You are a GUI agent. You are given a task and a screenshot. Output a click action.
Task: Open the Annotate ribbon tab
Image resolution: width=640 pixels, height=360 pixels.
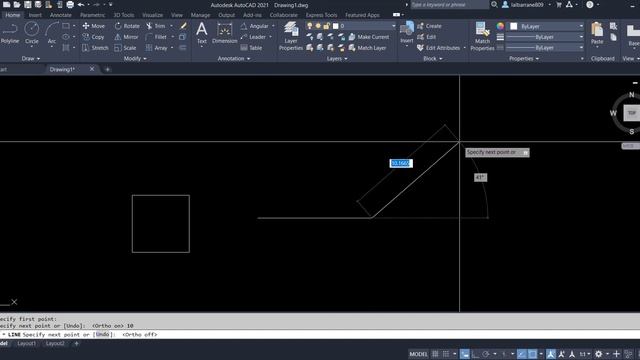coord(60,15)
